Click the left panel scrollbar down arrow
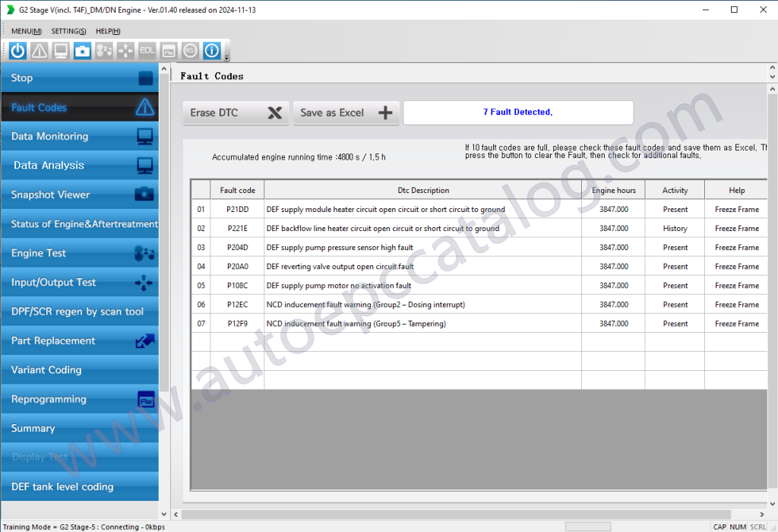This screenshot has height=532, width=778. click(x=164, y=512)
